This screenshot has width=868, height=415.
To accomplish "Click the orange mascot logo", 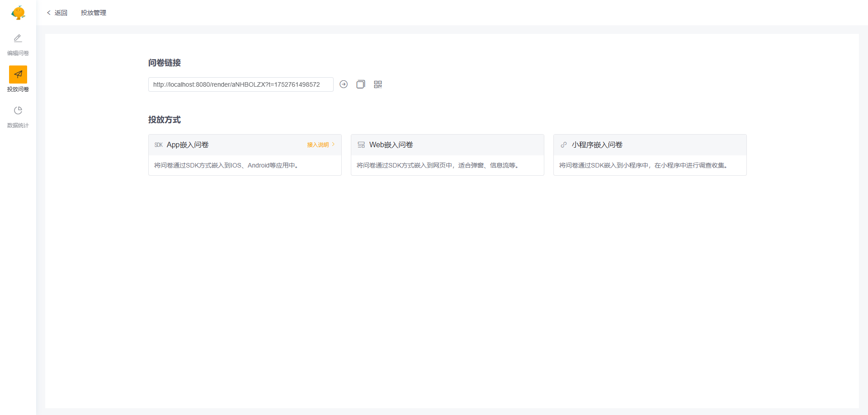I will 18,13.
